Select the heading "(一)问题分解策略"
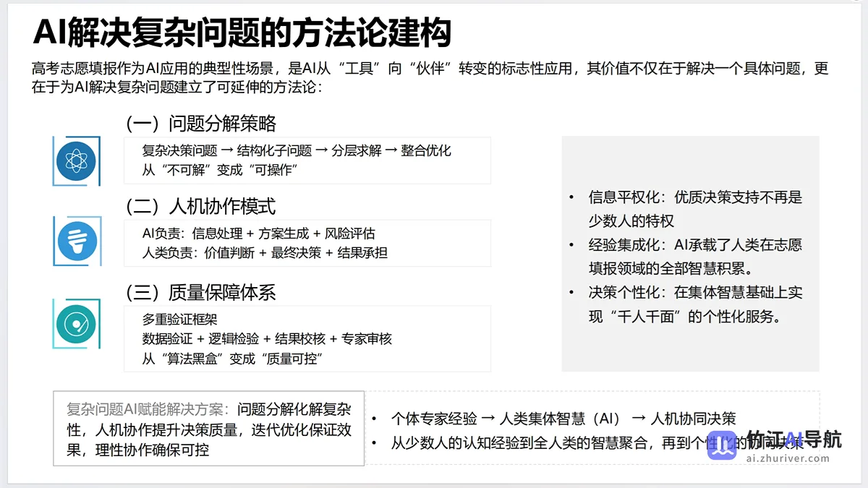 (200, 124)
